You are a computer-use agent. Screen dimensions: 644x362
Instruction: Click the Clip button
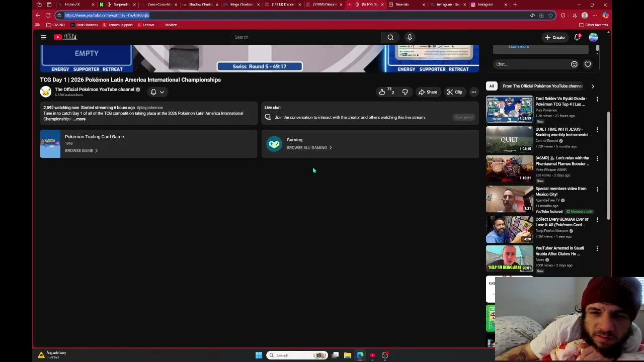pos(454,92)
